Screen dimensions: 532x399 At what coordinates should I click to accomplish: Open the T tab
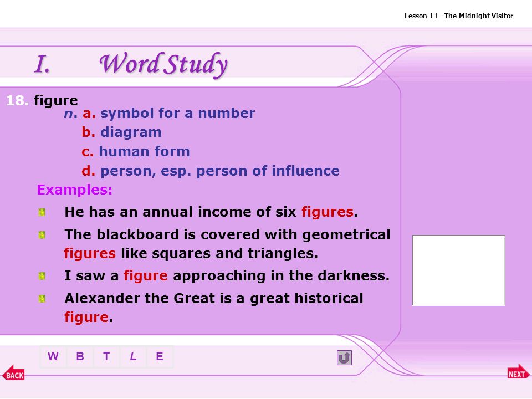106,356
